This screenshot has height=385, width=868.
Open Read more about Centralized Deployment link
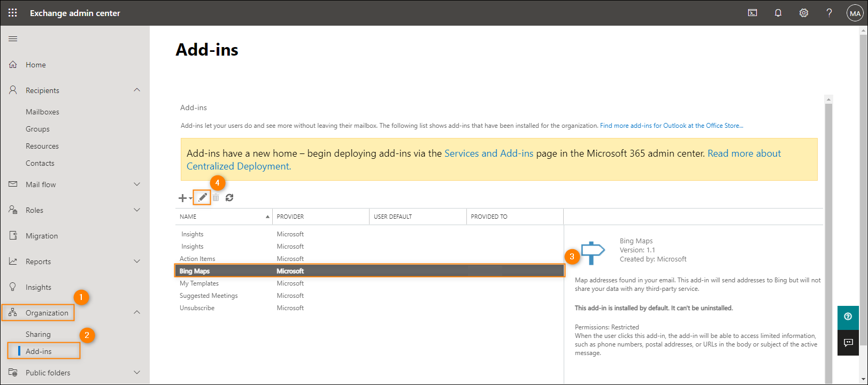tap(483, 160)
